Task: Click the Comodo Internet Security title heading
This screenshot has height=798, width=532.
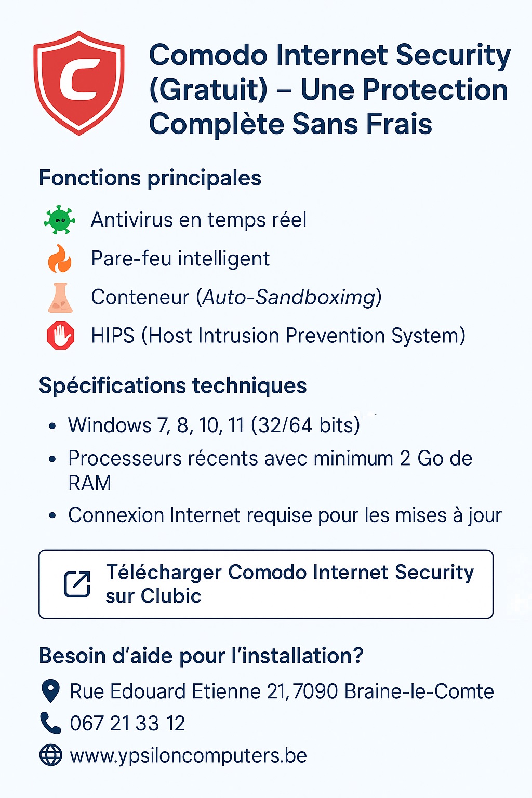Action: click(330, 89)
